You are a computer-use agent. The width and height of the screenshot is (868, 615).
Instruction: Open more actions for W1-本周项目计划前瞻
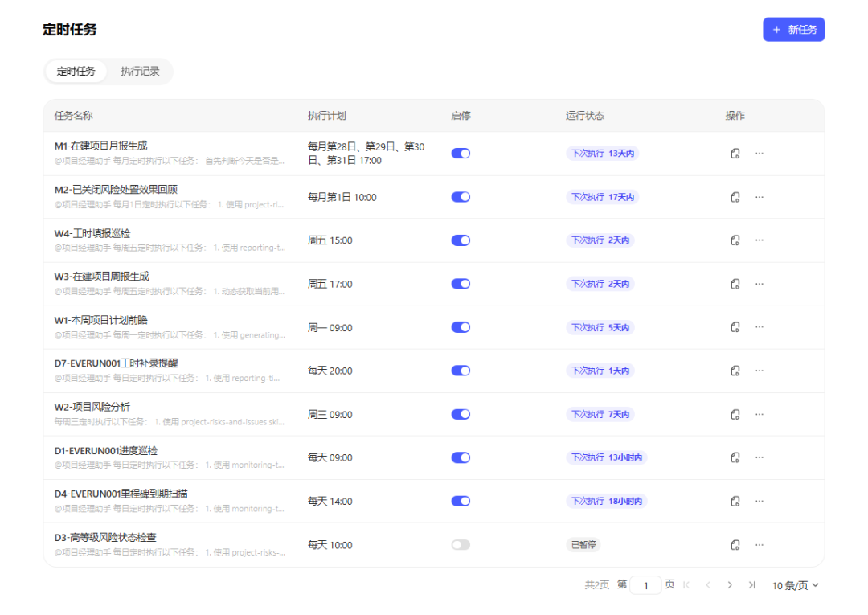click(x=759, y=327)
